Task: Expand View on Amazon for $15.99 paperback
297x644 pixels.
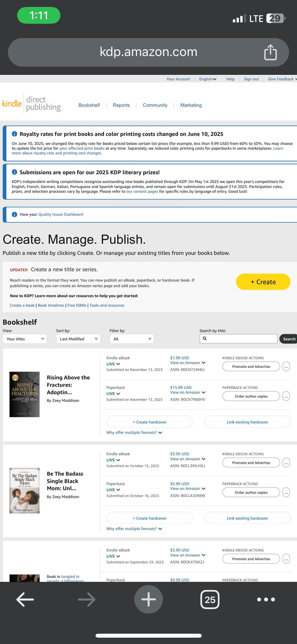Action: [x=188, y=392]
